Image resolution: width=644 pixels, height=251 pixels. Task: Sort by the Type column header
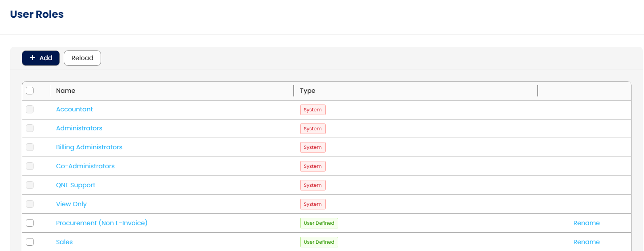tap(307, 91)
